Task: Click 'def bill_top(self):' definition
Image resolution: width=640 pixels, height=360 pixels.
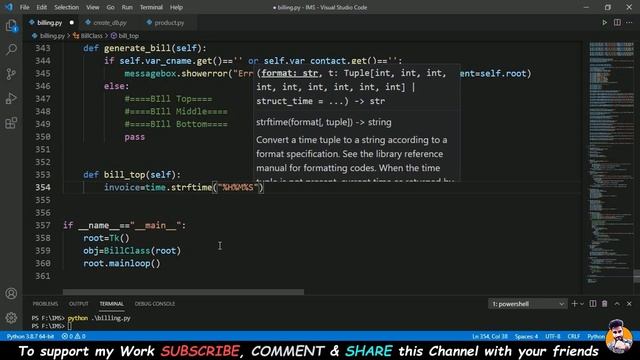Action: 132,175
